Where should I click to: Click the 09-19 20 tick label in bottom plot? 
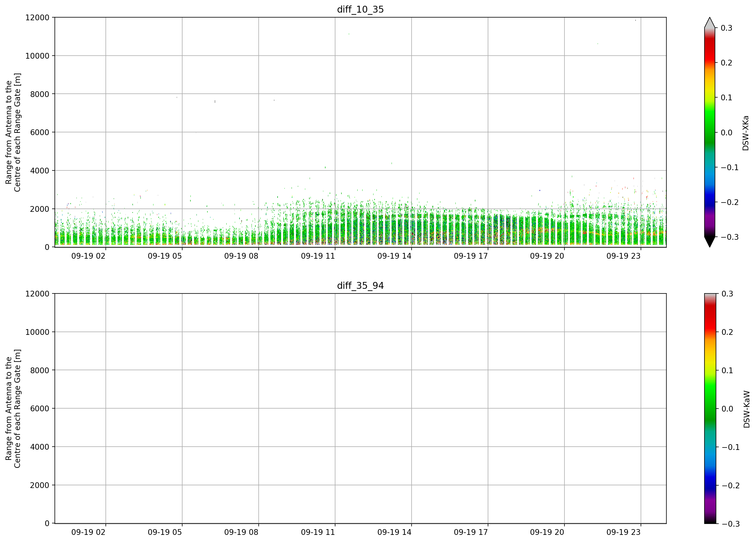547,532
